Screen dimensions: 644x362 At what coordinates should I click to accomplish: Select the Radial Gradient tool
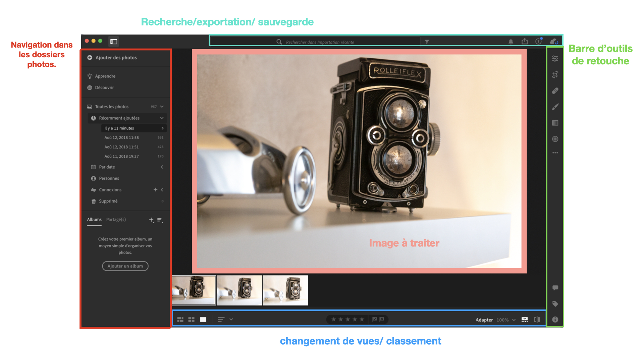pyautogui.click(x=555, y=139)
